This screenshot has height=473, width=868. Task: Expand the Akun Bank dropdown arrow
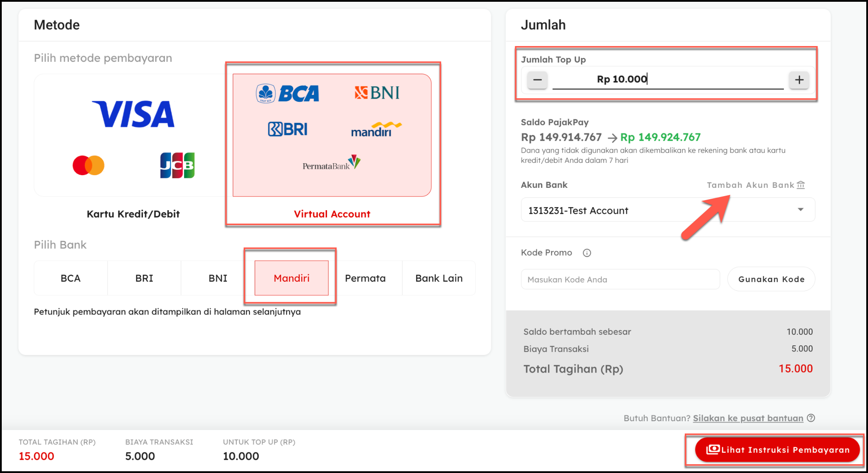800,210
